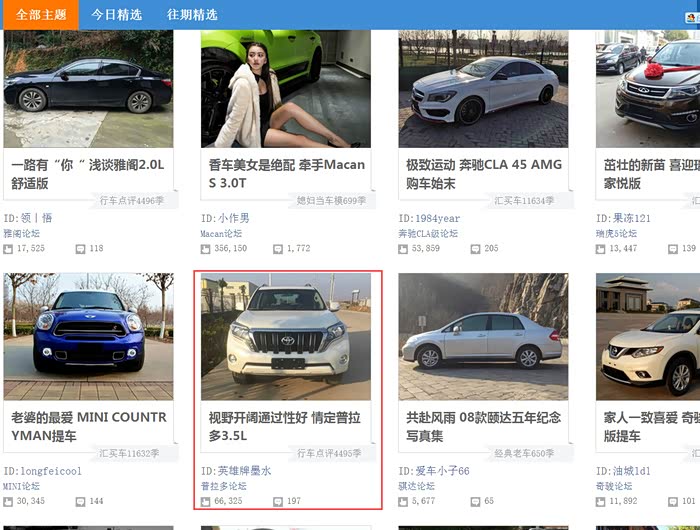Go to 普拉多论坛 forum
Image resolution: width=700 pixels, height=530 pixels.
(224, 486)
